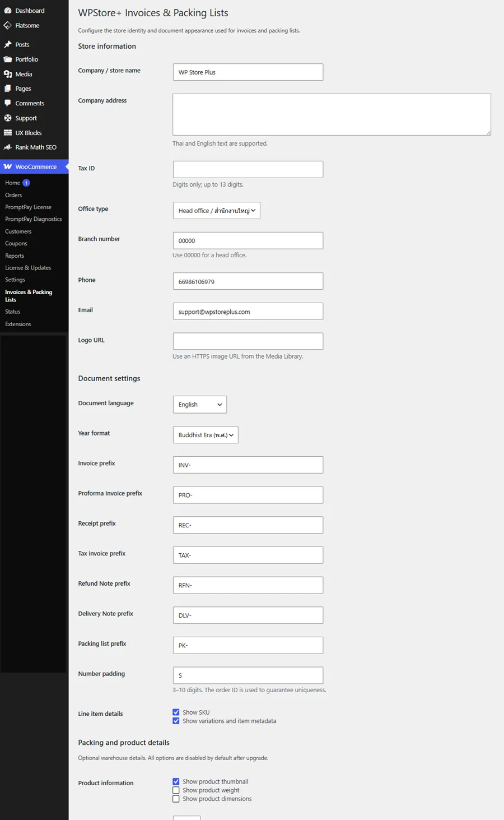This screenshot has width=504, height=820.
Task: Click the Proforma Invoice prefix field
Action: pos(248,495)
